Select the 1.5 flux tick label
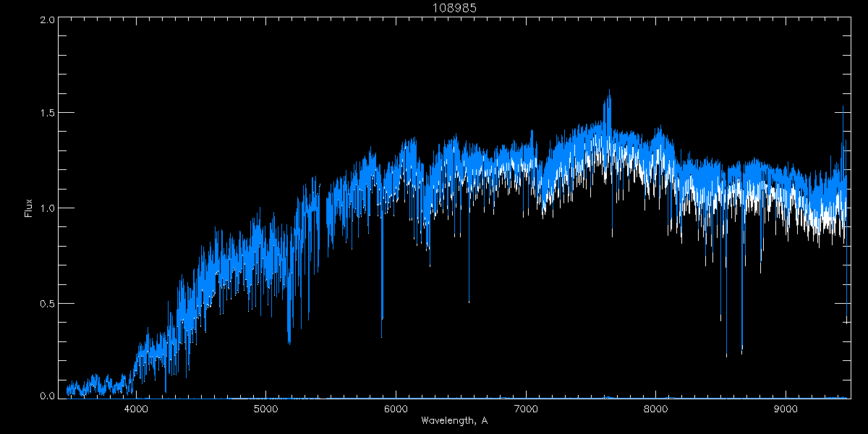The height and width of the screenshot is (434, 868). point(47,114)
